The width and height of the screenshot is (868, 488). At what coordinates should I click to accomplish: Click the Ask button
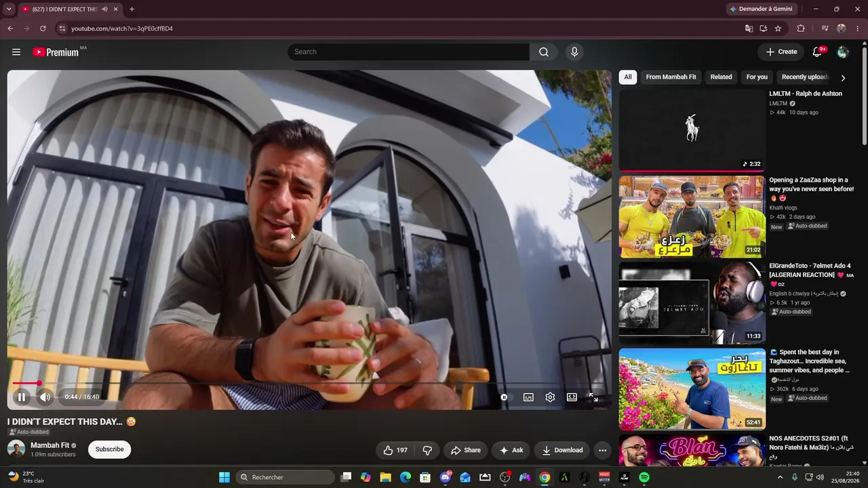511,450
